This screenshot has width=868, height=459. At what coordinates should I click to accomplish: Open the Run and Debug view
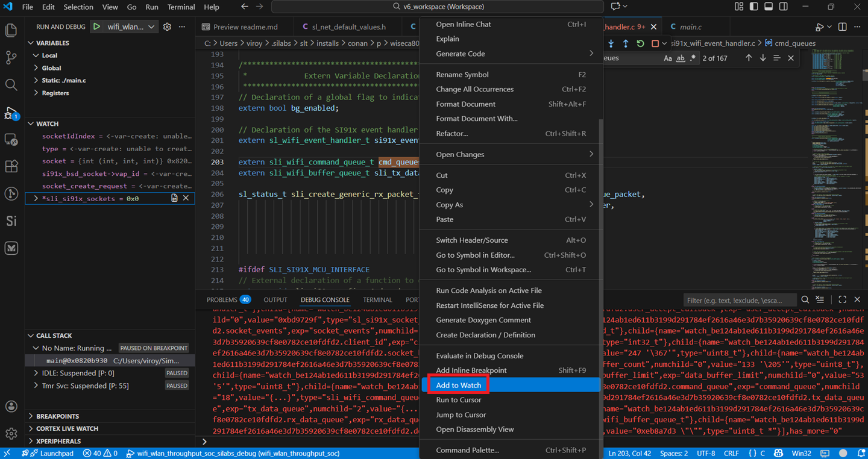pyautogui.click(x=11, y=112)
